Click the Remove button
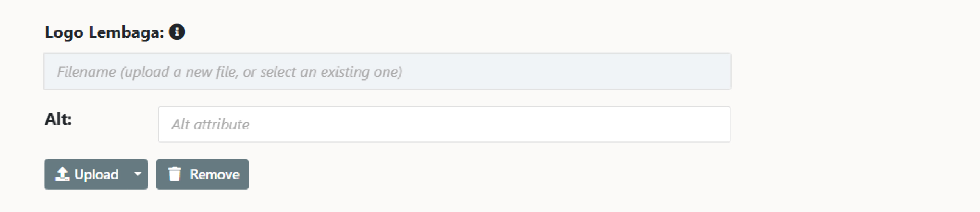Image resolution: width=980 pixels, height=212 pixels. click(202, 174)
